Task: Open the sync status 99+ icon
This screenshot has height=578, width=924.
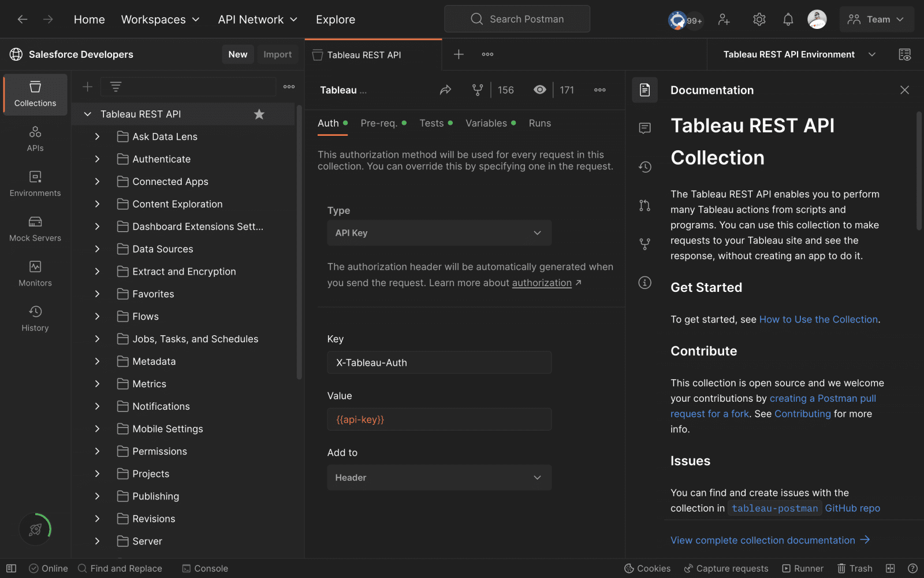Action: click(x=685, y=20)
